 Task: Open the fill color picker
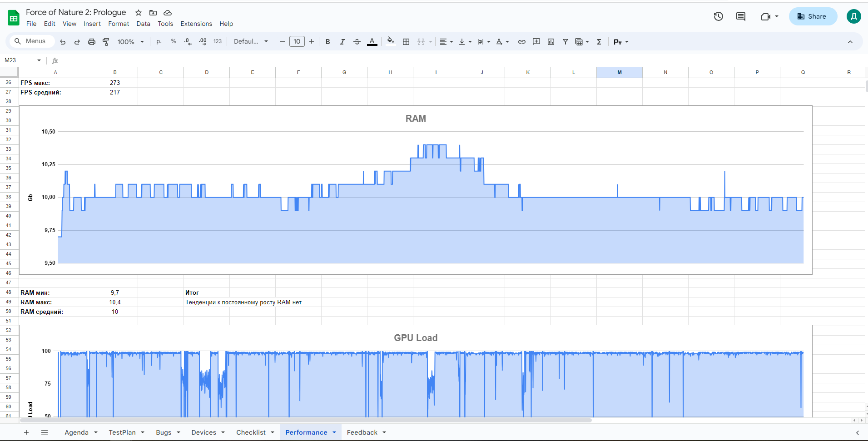[x=390, y=42]
